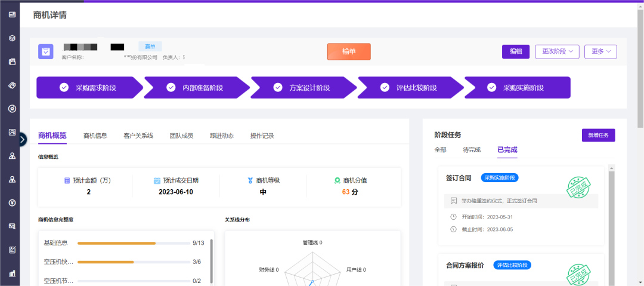Filter tasks by 待完成
This screenshot has height=286, width=644.
[x=472, y=150]
